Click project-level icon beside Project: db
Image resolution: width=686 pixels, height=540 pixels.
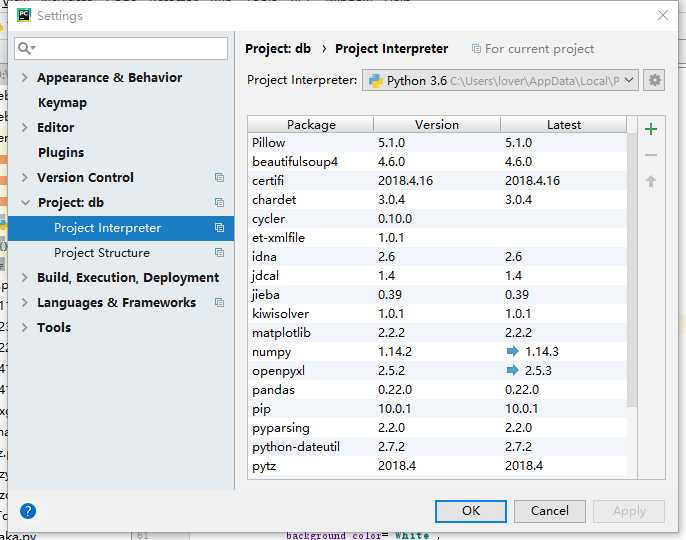[219, 202]
